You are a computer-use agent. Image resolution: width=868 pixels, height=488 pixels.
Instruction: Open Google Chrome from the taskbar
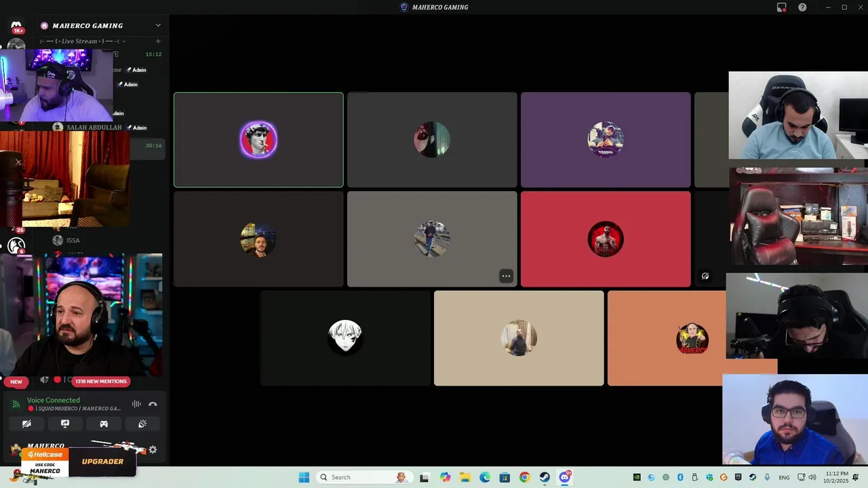click(x=524, y=477)
